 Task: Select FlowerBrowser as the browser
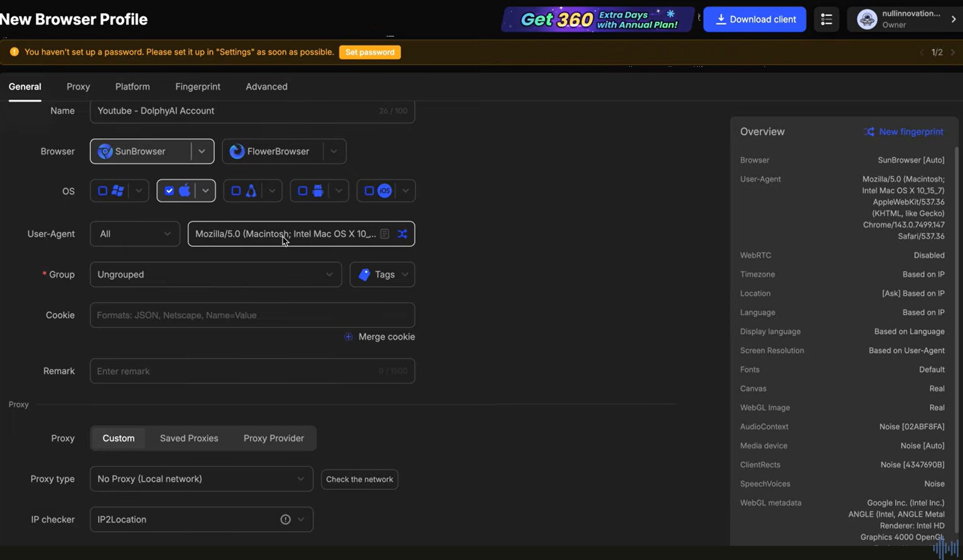pyautogui.click(x=273, y=151)
